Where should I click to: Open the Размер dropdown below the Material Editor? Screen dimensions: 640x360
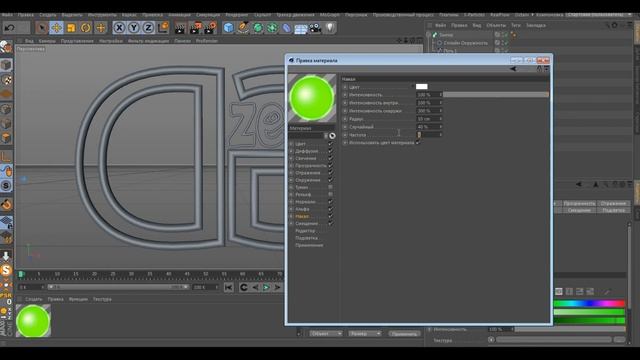(364, 333)
